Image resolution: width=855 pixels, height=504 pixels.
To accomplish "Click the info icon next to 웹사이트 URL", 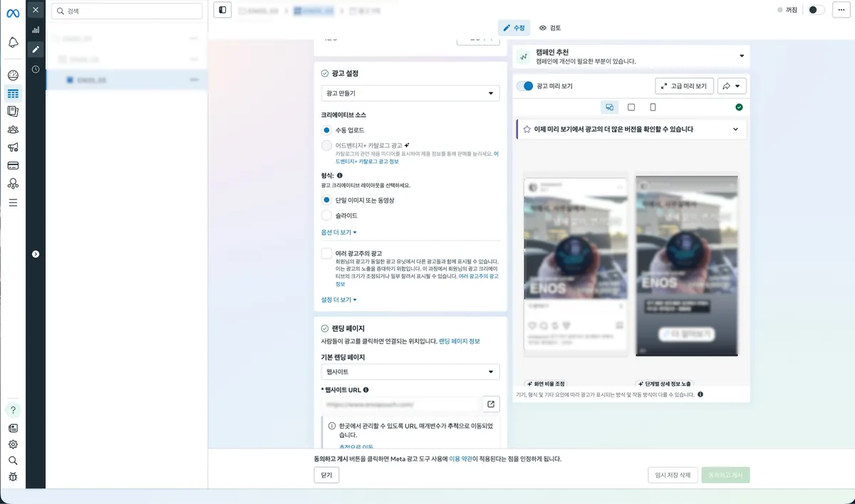I will pyautogui.click(x=366, y=390).
